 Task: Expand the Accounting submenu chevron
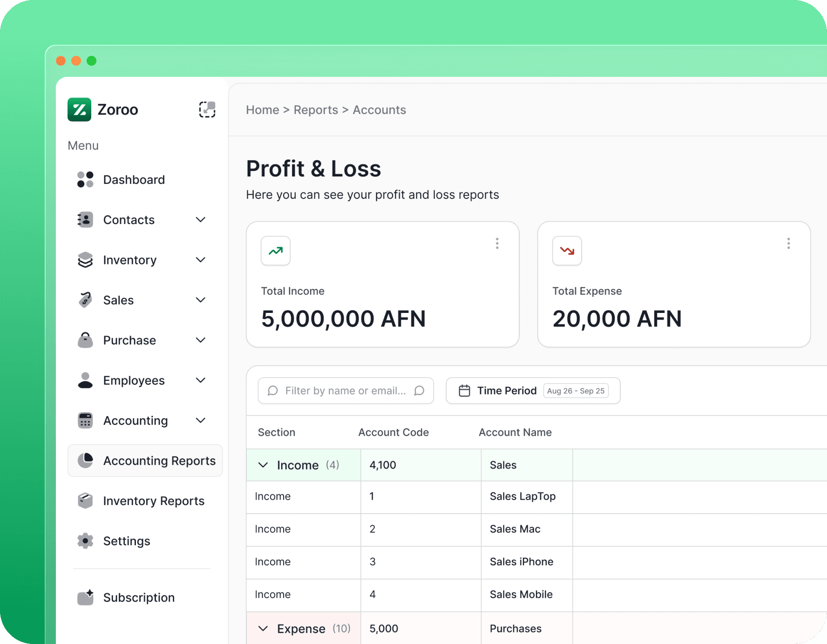coord(201,420)
